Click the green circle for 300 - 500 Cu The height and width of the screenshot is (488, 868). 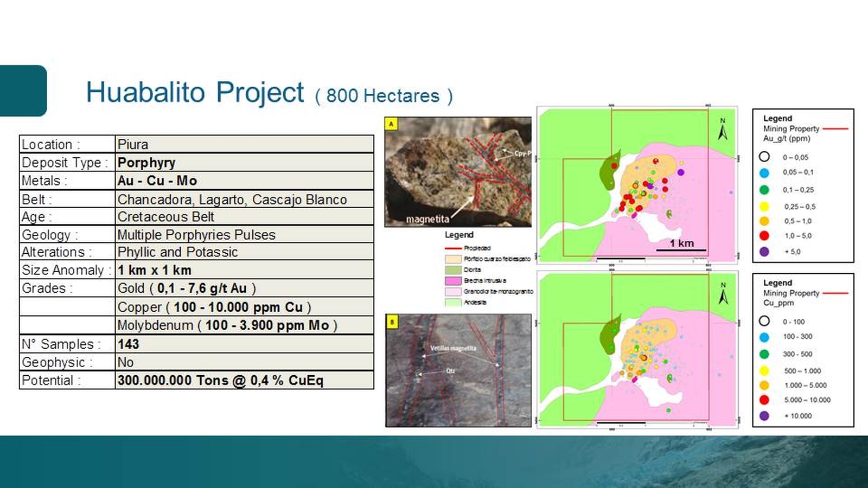(x=764, y=354)
